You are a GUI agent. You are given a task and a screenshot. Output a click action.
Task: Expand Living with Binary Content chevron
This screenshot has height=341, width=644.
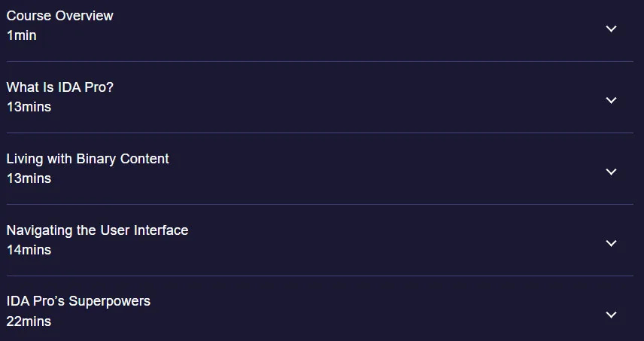tap(611, 172)
